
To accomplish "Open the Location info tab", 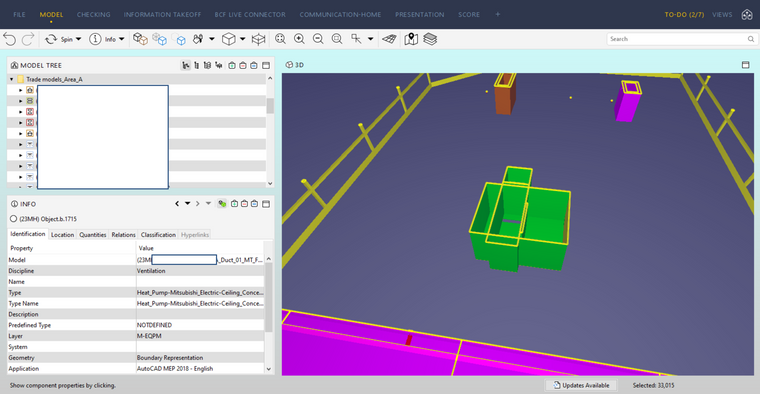I will pyautogui.click(x=63, y=235).
